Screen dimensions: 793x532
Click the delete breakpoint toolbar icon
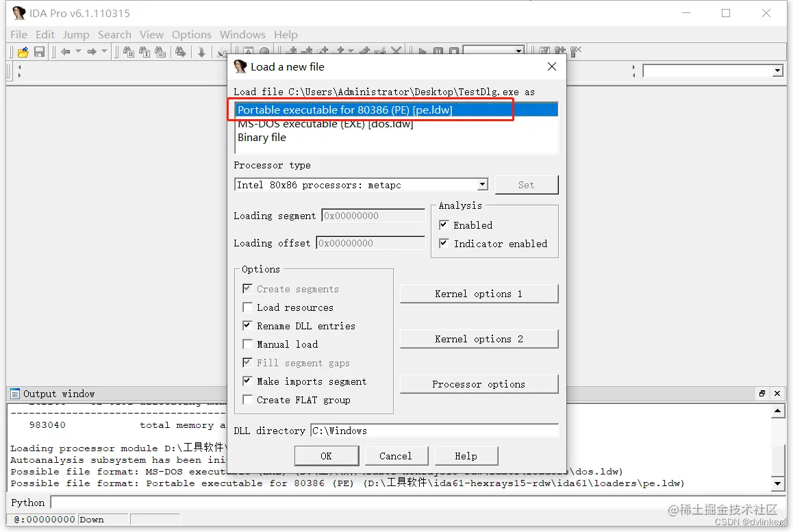point(576,51)
